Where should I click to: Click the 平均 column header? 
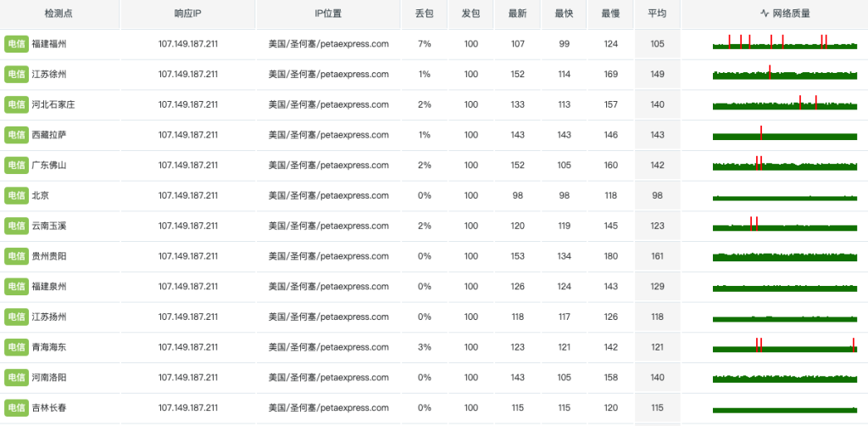click(657, 14)
